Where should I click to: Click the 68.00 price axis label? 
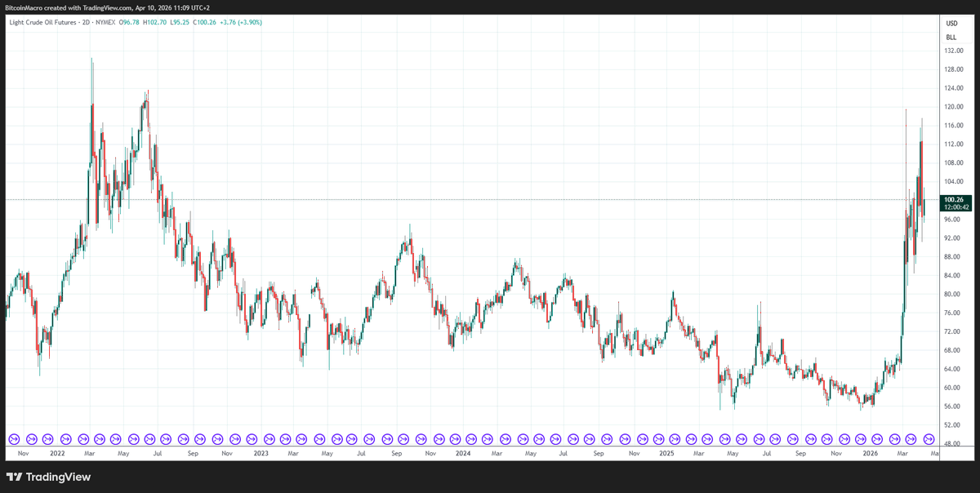point(954,351)
